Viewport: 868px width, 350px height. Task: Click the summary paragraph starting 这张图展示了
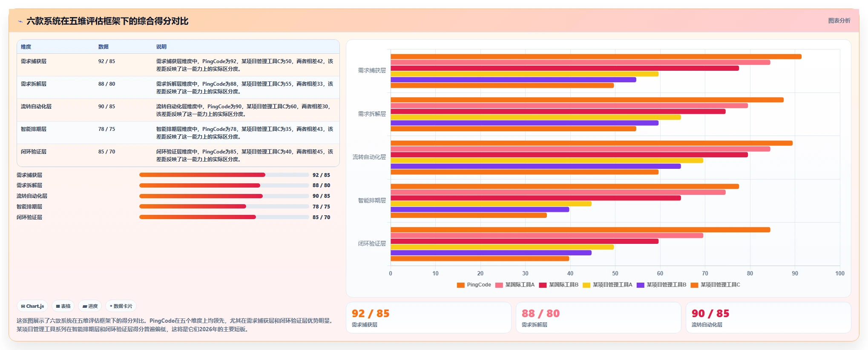pyautogui.click(x=175, y=325)
